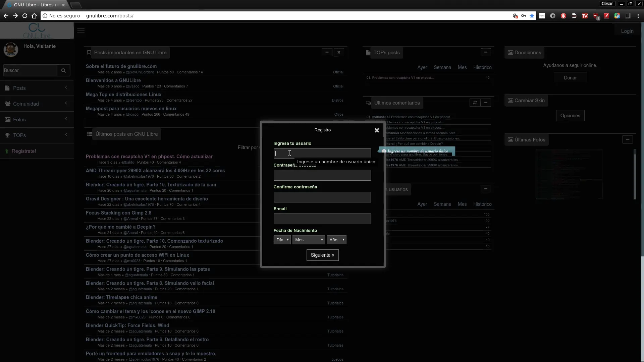Open the Día dropdown
The height and width of the screenshot is (362, 644).
pos(282,240)
